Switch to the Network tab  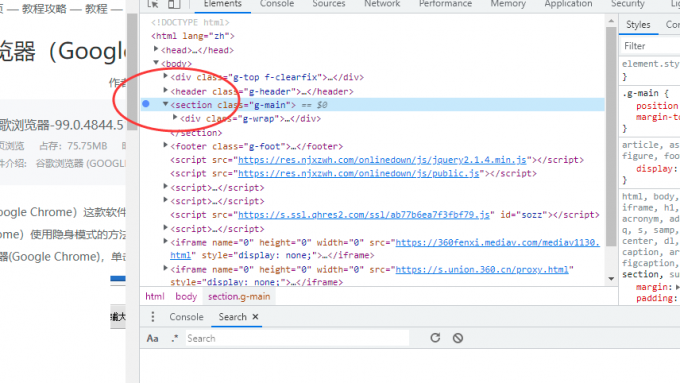tap(382, 4)
